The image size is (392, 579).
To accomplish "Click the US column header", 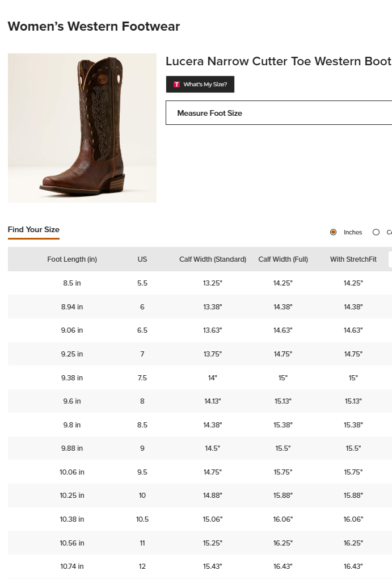I will click(142, 259).
